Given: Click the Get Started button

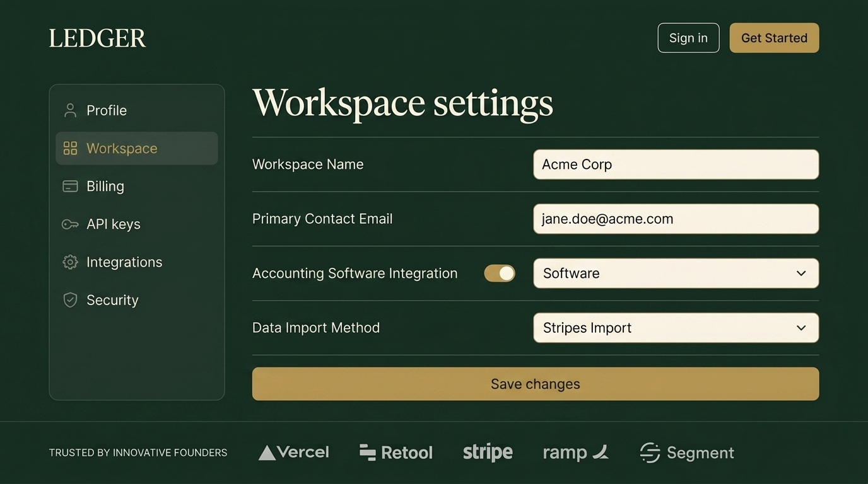Looking at the screenshot, I should pos(774,38).
